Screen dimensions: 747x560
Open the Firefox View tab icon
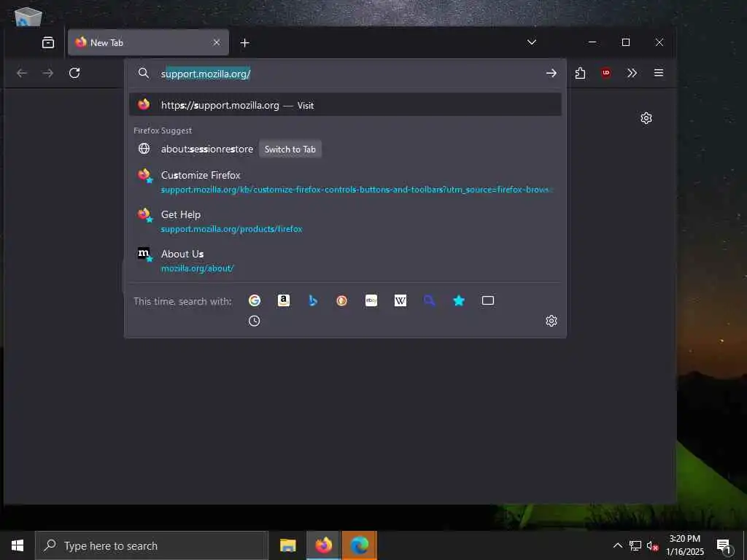tap(48, 43)
